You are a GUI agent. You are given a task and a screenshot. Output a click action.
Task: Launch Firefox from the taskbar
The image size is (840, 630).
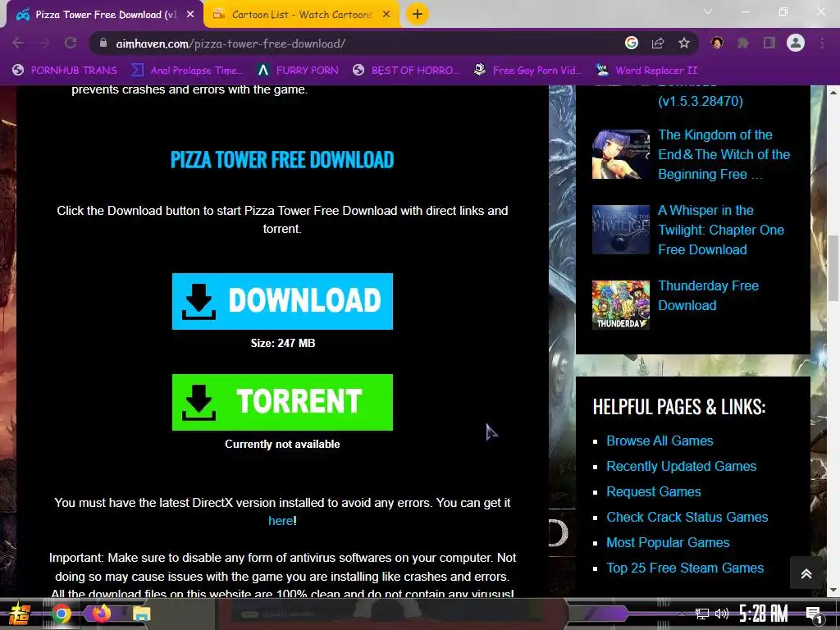101,613
